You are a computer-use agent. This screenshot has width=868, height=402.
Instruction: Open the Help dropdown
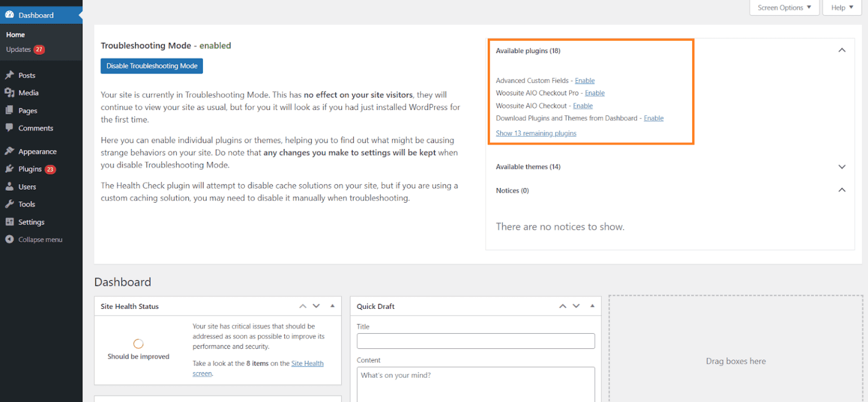point(841,7)
